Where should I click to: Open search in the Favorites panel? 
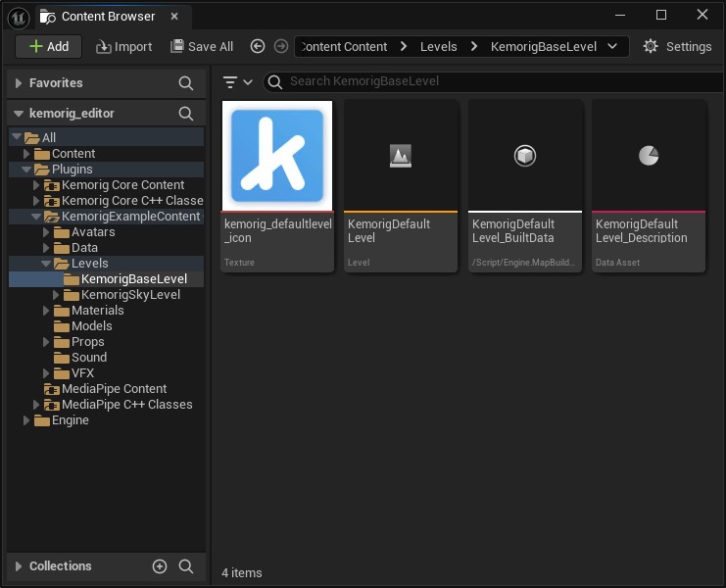tap(186, 83)
